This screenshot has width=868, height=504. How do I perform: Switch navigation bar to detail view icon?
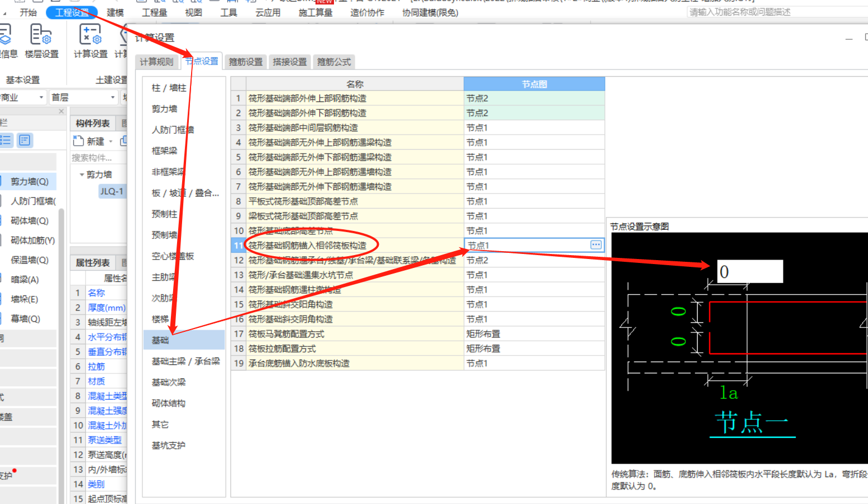coord(25,140)
